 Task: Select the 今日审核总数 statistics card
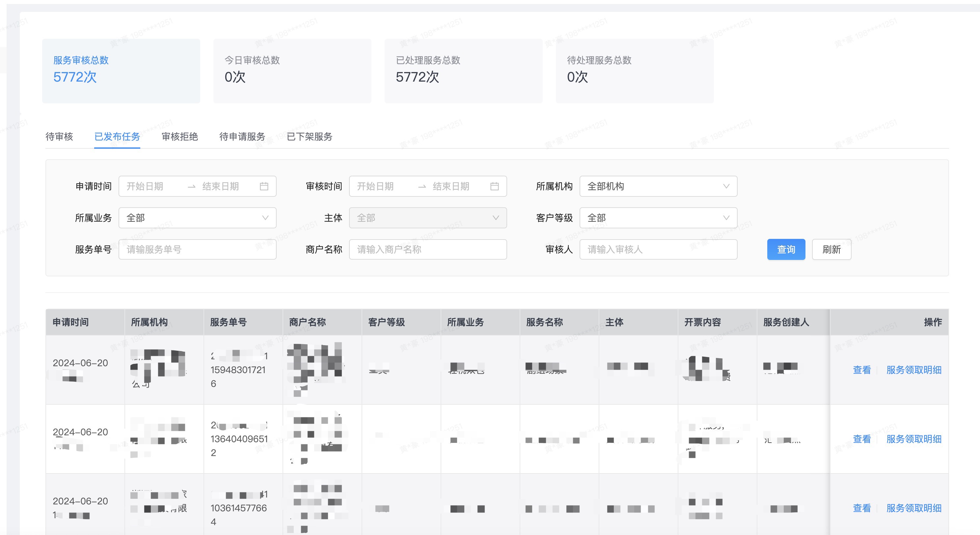pos(292,71)
